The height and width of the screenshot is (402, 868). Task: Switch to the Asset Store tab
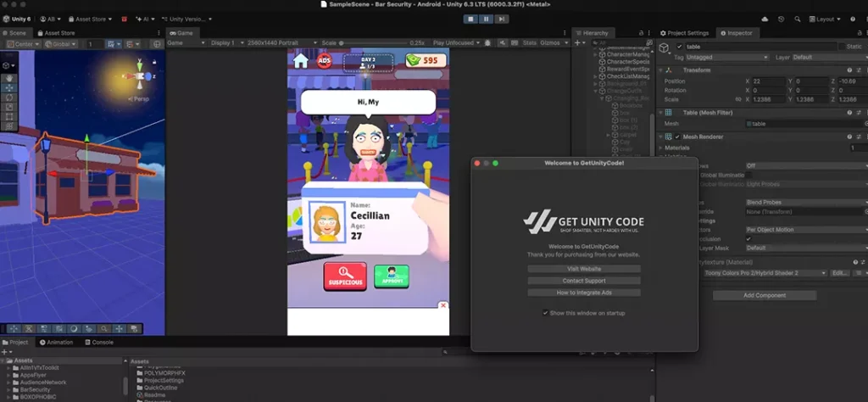tap(56, 33)
